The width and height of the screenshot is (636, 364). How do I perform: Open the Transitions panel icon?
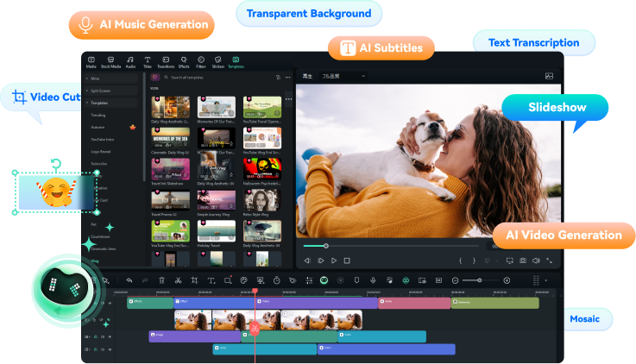(x=165, y=61)
